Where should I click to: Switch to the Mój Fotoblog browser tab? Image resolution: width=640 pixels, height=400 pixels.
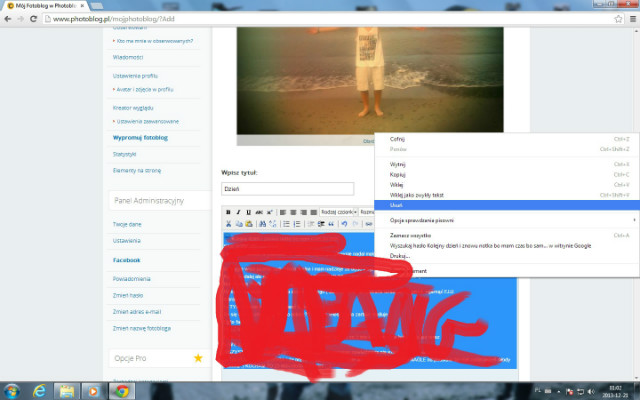coord(46,6)
